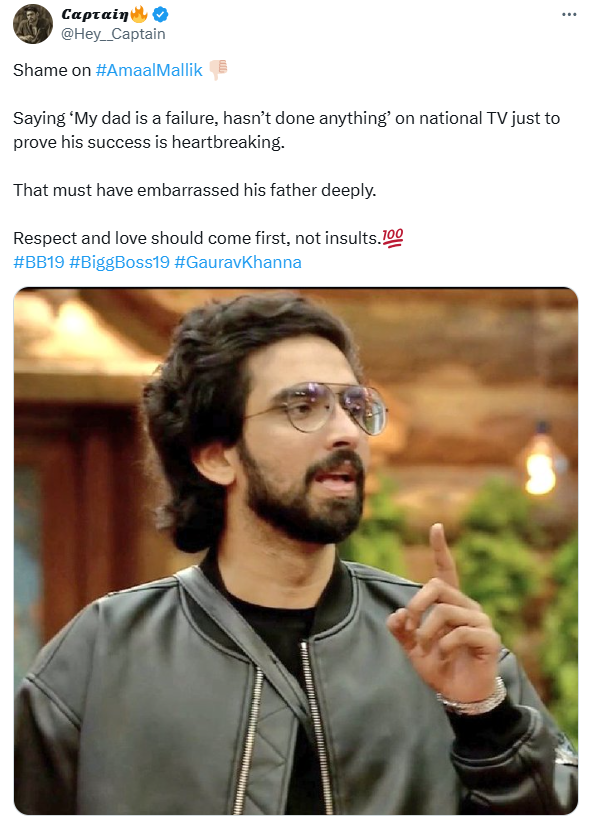
Task: Visit the #GauravKhanna hashtag
Action: pos(238,262)
